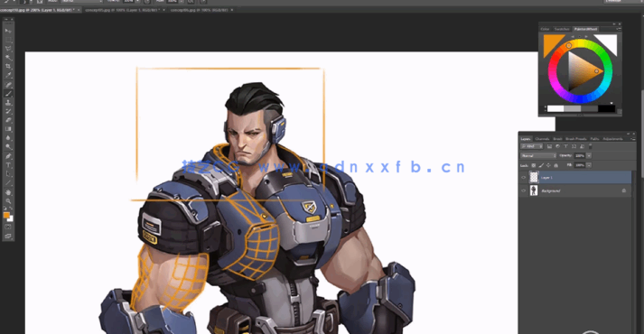
Task: Select the Clone Stamp tool
Action: click(8, 103)
